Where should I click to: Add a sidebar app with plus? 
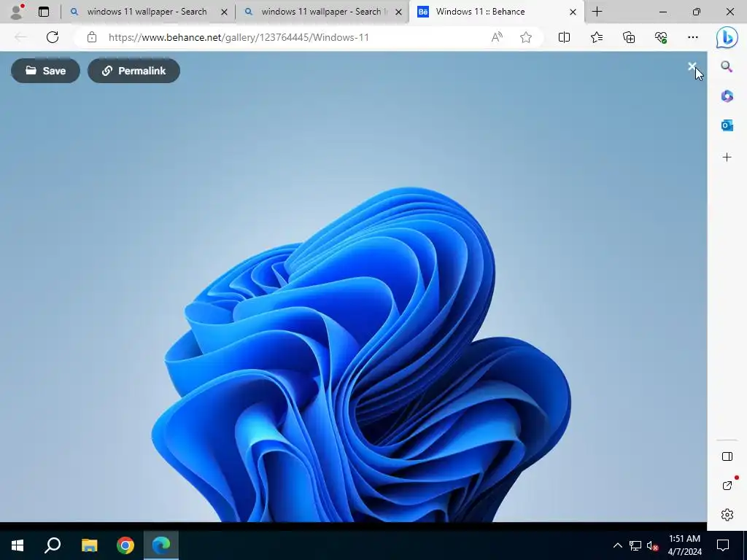tap(727, 157)
